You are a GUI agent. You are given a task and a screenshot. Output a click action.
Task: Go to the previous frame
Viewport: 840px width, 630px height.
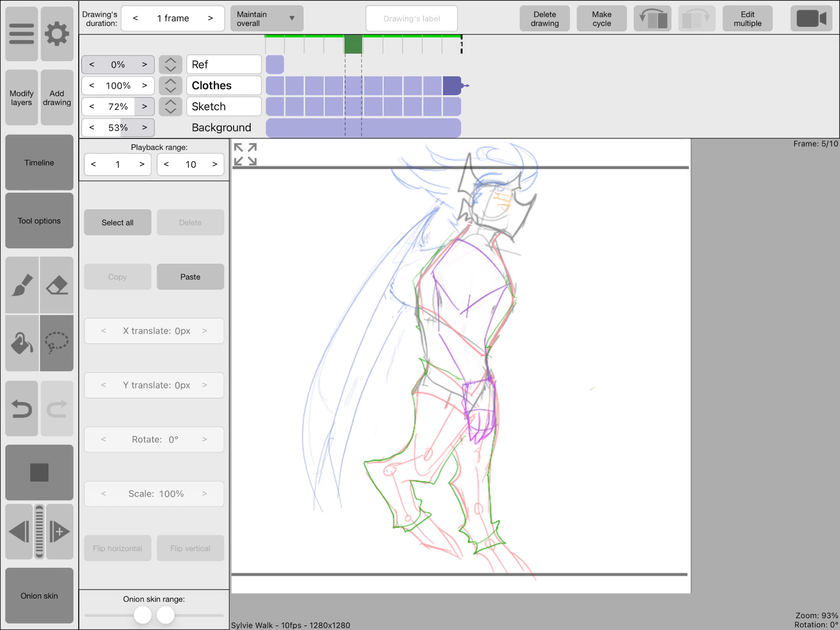point(19,532)
